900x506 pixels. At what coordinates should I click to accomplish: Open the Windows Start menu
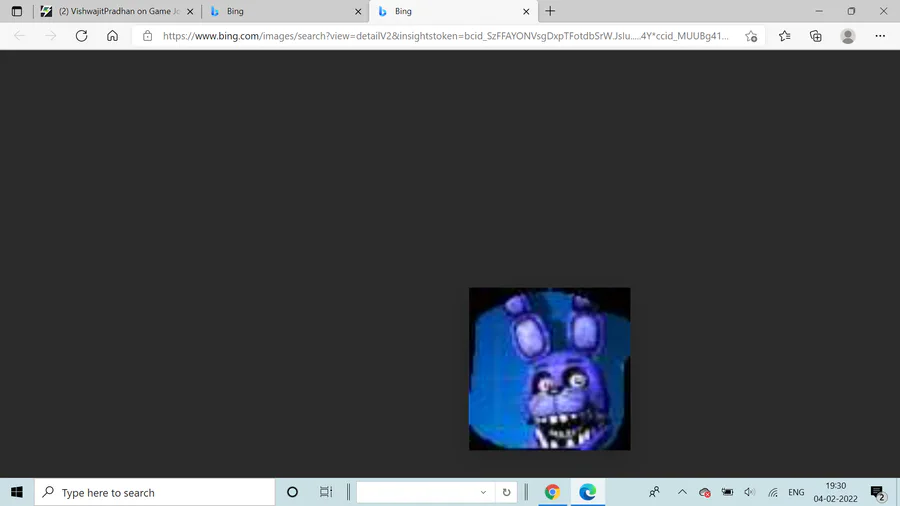click(17, 492)
